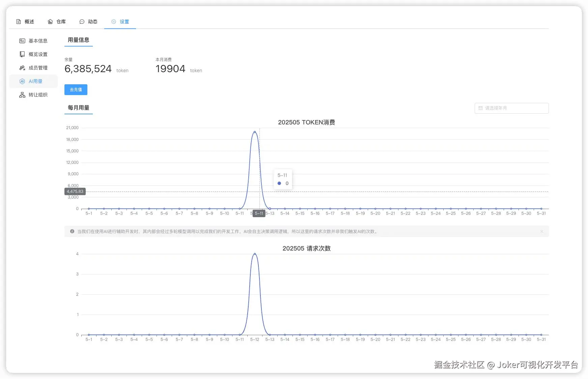This screenshot has width=588, height=379.
Task: Select the 设置 settings tab
Action: coord(120,22)
